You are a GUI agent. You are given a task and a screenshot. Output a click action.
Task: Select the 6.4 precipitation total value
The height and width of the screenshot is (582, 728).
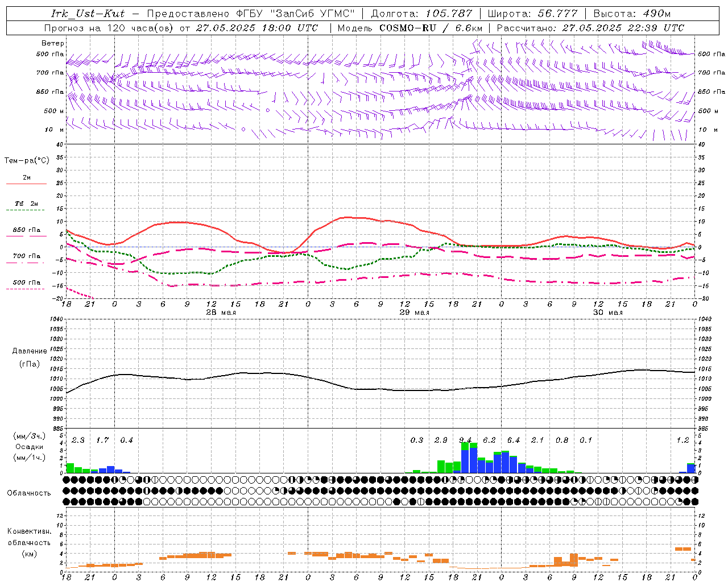pos(514,440)
